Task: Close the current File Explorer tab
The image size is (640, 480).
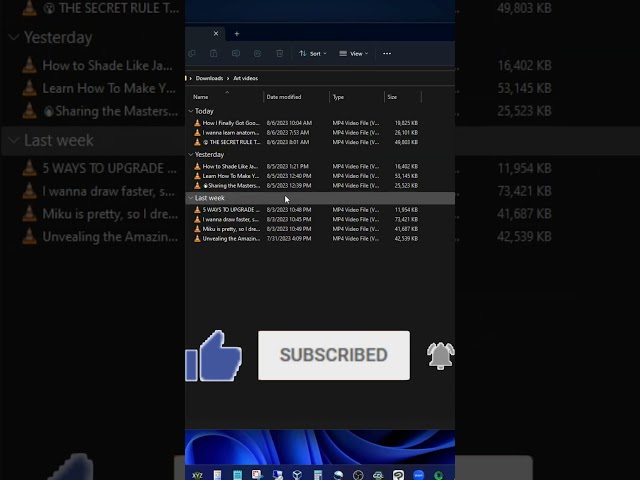Action: point(216,33)
